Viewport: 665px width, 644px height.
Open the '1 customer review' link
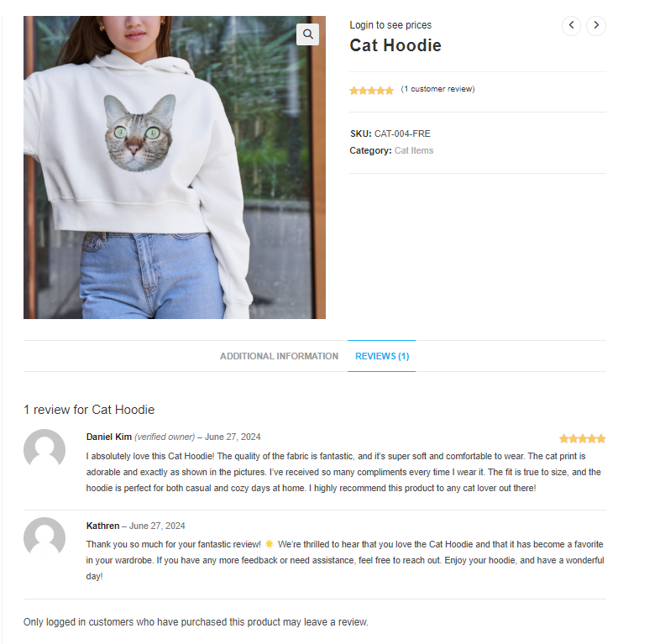[x=437, y=89]
